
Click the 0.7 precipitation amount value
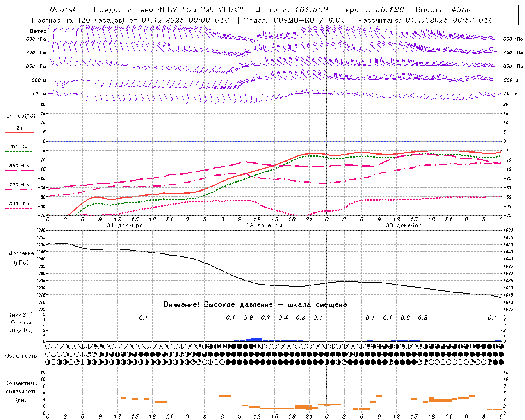click(x=266, y=317)
